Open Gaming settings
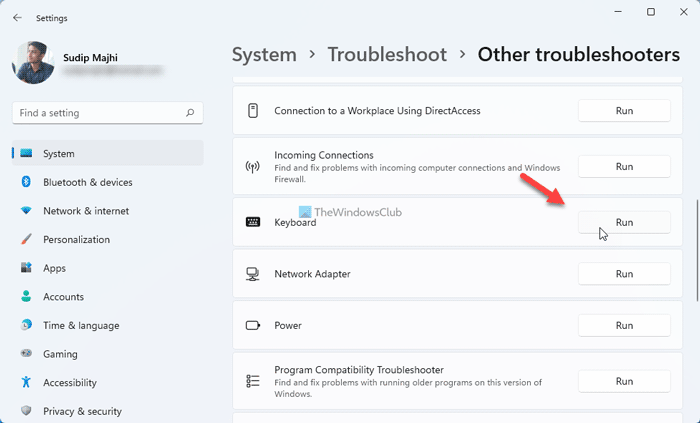700x423 pixels. point(60,354)
